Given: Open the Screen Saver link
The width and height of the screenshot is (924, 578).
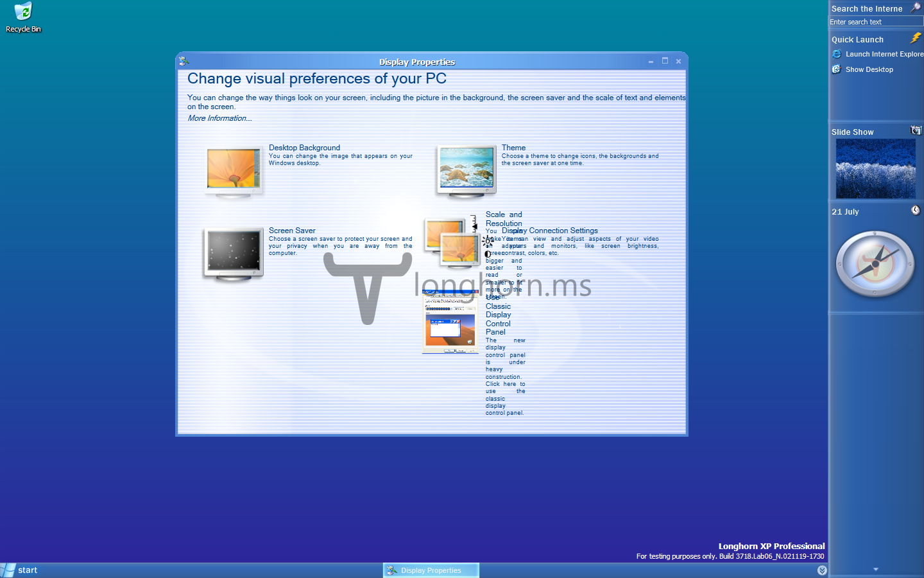Looking at the screenshot, I should pos(292,231).
